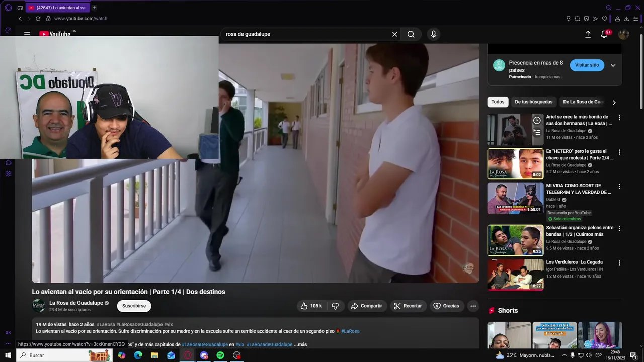The image size is (644, 362).
Task: Run search with the magnifier button
Action: point(411,34)
